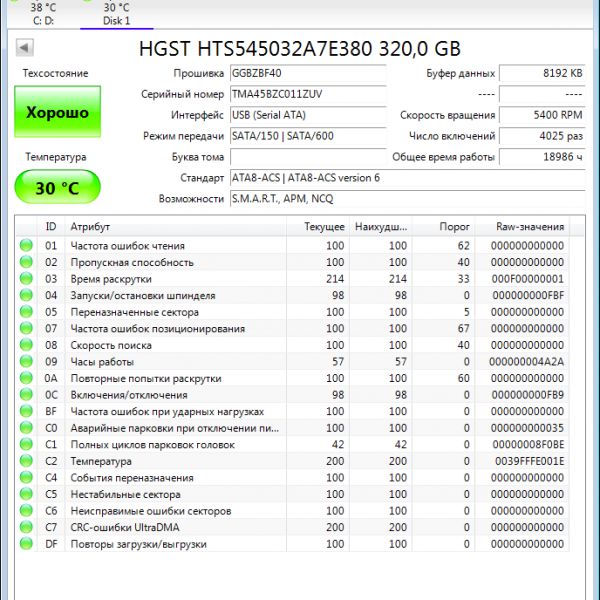Click status icon for Неисправимые ошибки секторов

pyautogui.click(x=26, y=511)
